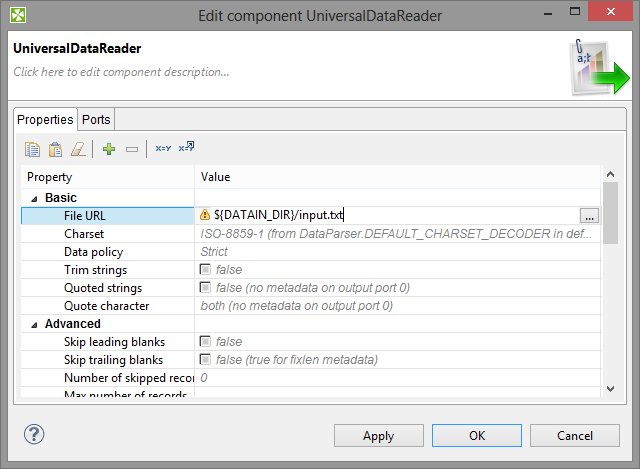Click the Paste icon in properties toolbar
Image resolution: width=640 pixels, height=469 pixels.
tap(56, 149)
